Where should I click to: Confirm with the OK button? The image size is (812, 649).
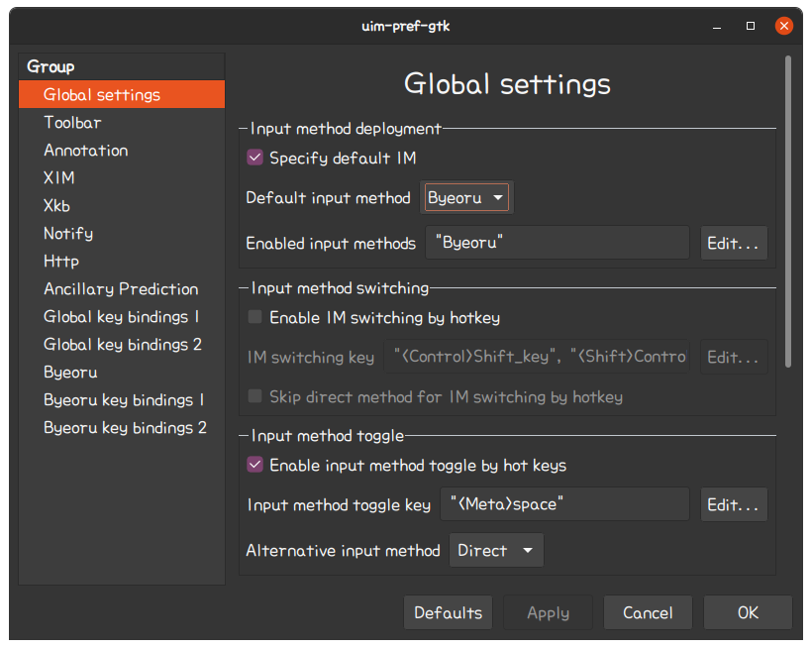[x=748, y=612]
